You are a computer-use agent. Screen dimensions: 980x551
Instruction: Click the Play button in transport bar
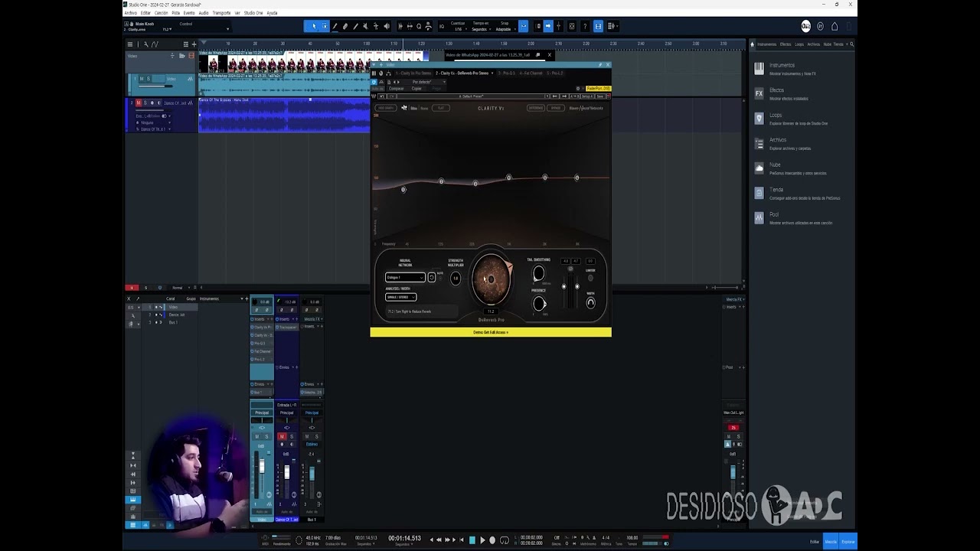click(482, 540)
